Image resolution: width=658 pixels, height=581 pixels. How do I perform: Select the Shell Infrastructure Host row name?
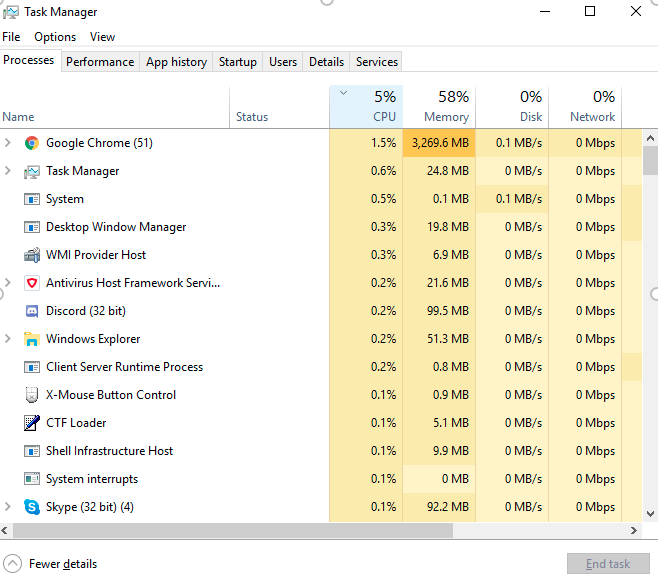pyautogui.click(x=110, y=451)
